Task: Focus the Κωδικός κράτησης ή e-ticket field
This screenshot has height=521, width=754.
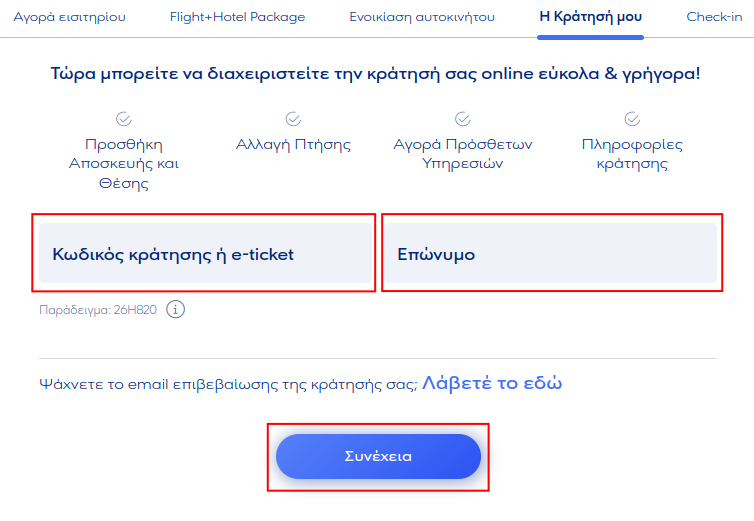Action: (204, 254)
